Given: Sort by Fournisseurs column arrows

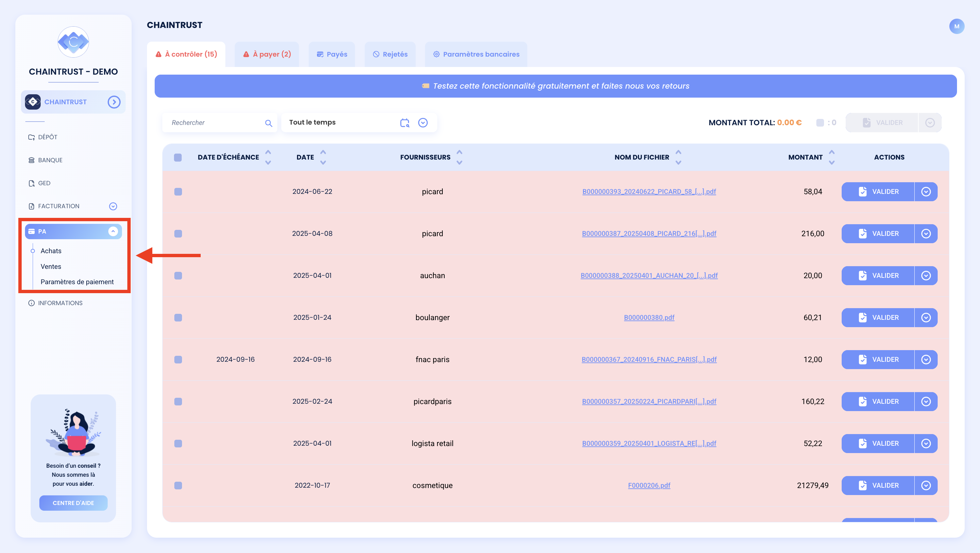Looking at the screenshot, I should click(x=459, y=157).
